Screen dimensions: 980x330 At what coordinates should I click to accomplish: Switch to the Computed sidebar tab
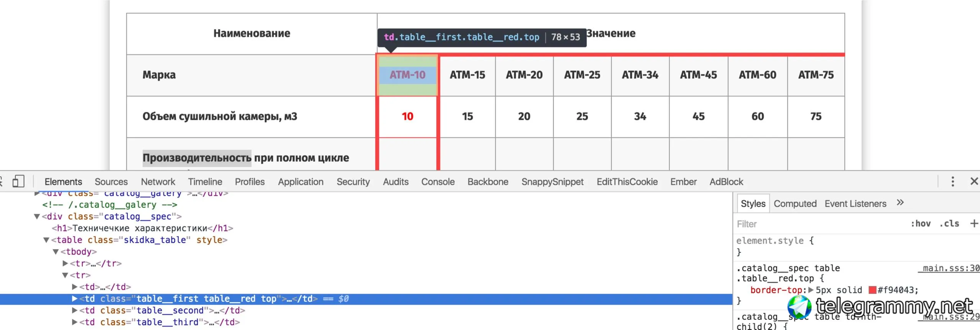[x=795, y=203]
